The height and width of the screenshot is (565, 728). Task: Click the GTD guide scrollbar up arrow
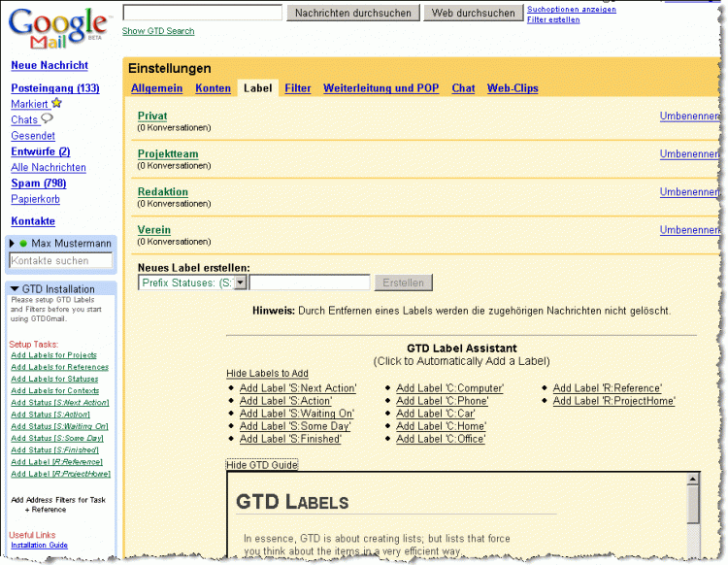(x=693, y=480)
